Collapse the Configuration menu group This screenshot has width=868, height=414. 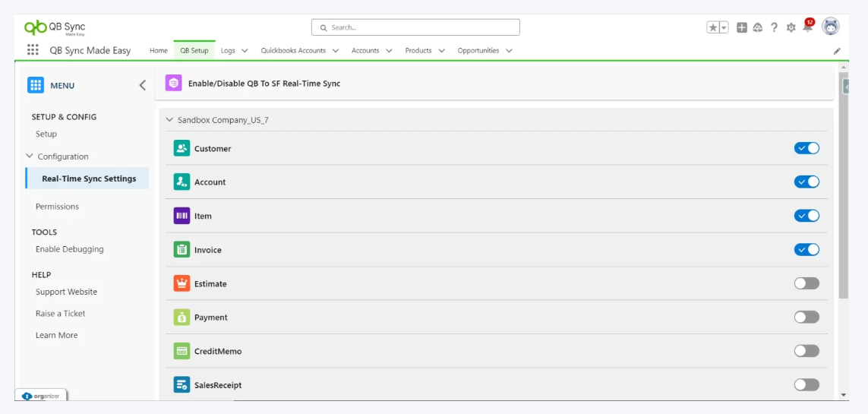coord(30,156)
